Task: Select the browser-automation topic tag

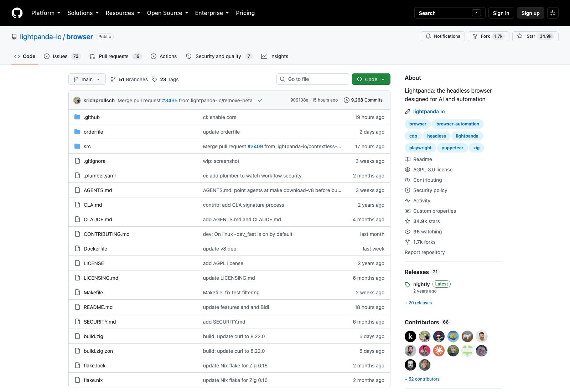Action: pos(458,124)
